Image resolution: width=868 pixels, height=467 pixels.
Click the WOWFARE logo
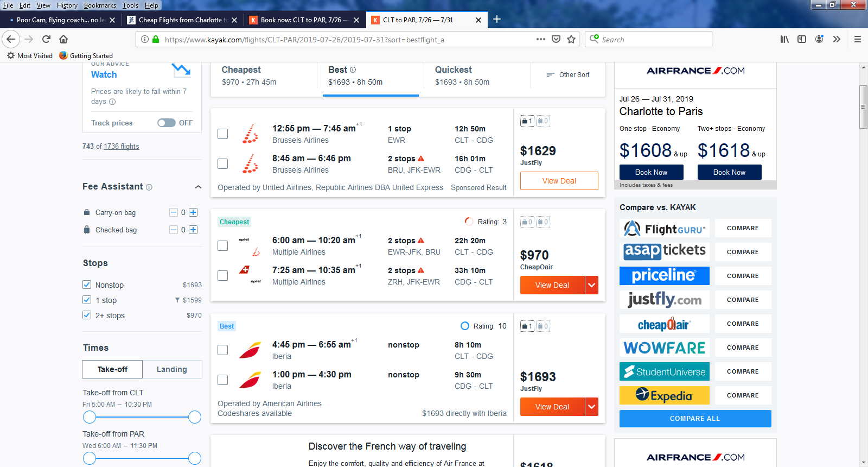665,348
